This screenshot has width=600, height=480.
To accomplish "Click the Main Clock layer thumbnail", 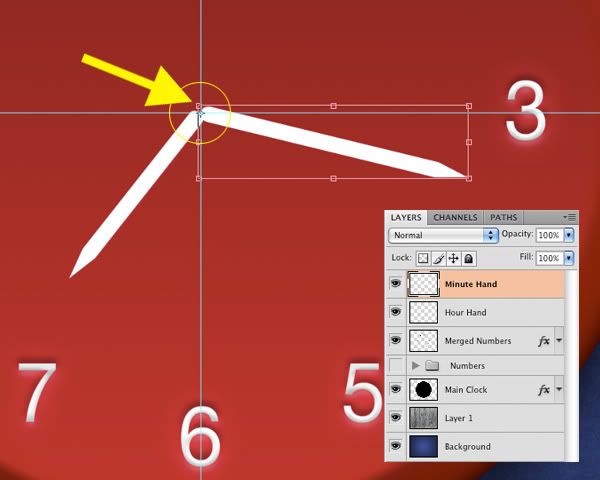I will (x=423, y=390).
